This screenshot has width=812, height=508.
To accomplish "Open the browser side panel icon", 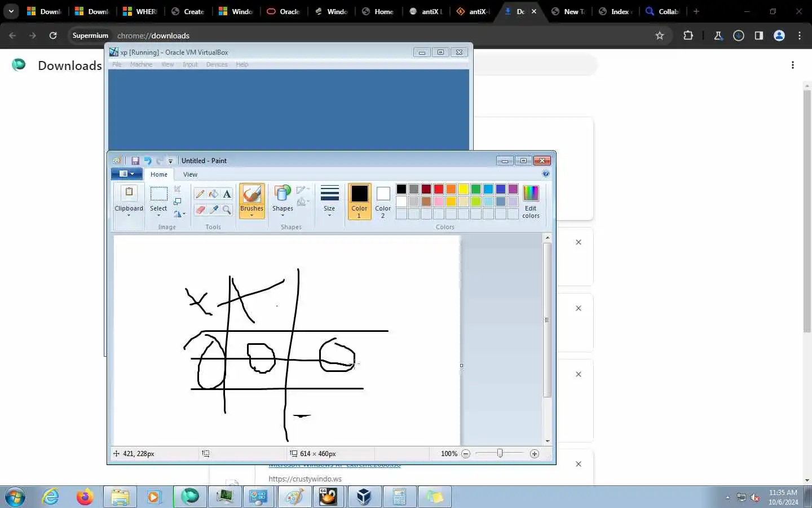I will (x=759, y=36).
